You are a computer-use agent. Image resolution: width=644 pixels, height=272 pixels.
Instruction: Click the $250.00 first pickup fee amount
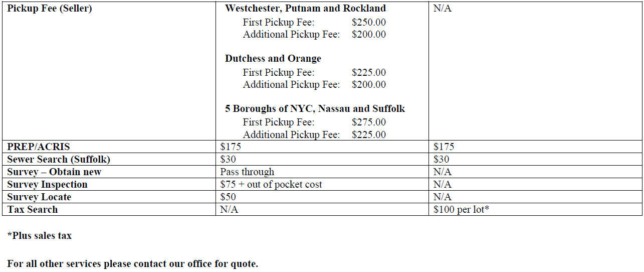click(x=368, y=22)
